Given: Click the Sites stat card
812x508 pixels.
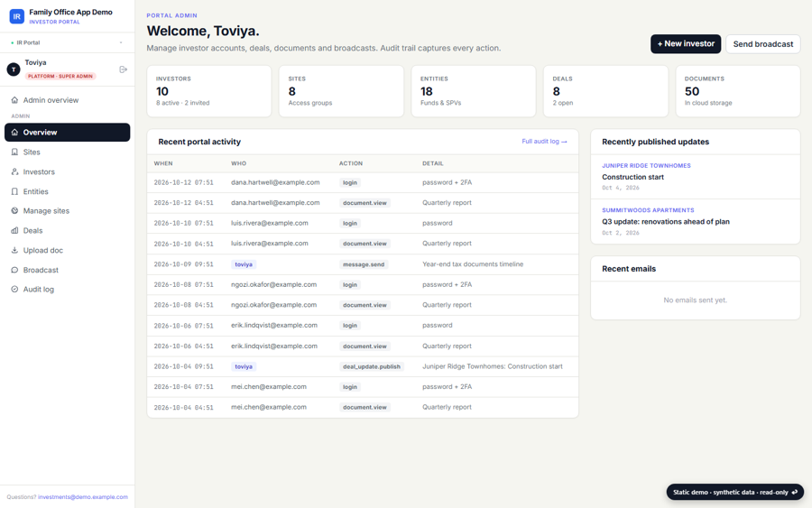Looking at the screenshot, I should (x=341, y=91).
